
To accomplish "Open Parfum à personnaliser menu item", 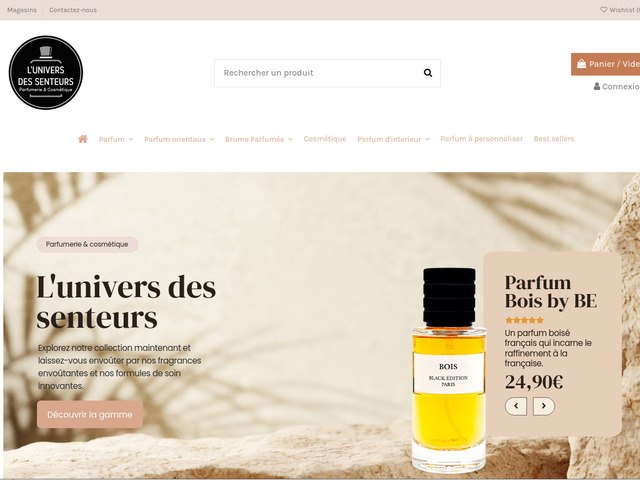I will 482,139.
